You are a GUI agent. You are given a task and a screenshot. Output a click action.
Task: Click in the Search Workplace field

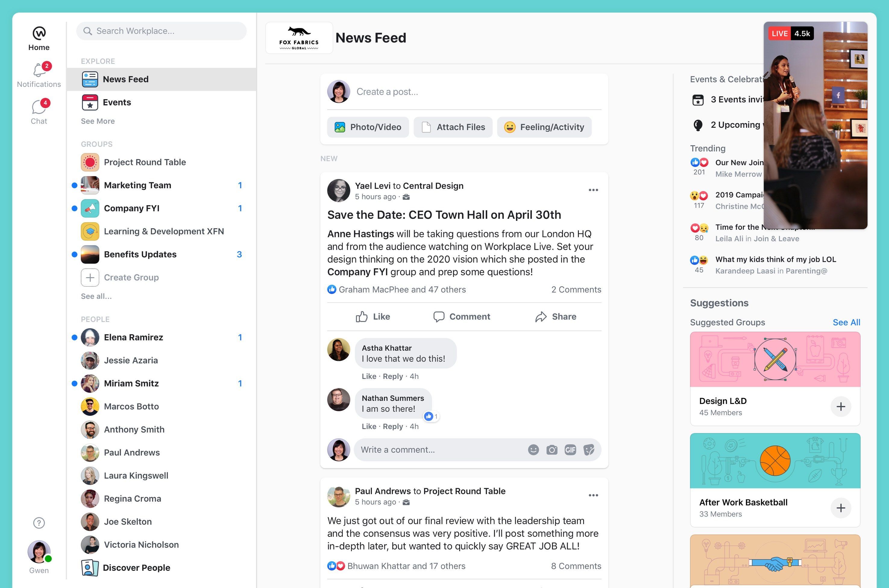pyautogui.click(x=161, y=31)
